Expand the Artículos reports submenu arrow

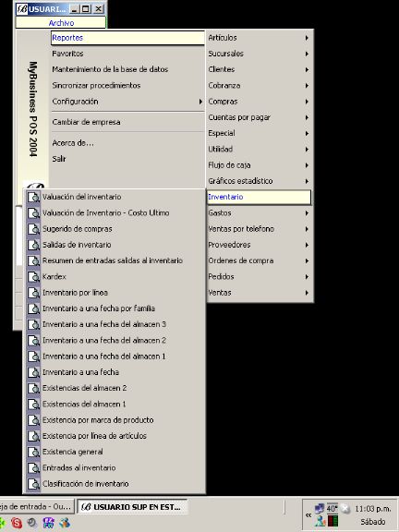coord(307,38)
